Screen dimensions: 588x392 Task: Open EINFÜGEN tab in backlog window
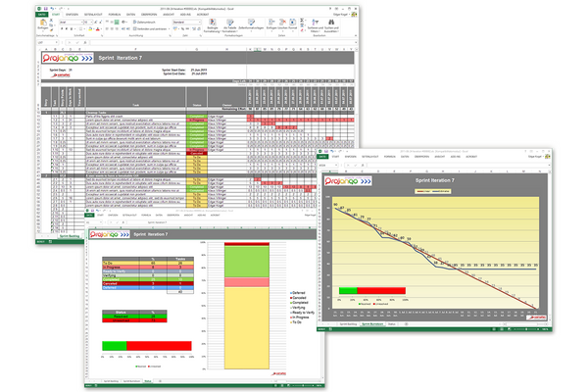click(72, 15)
